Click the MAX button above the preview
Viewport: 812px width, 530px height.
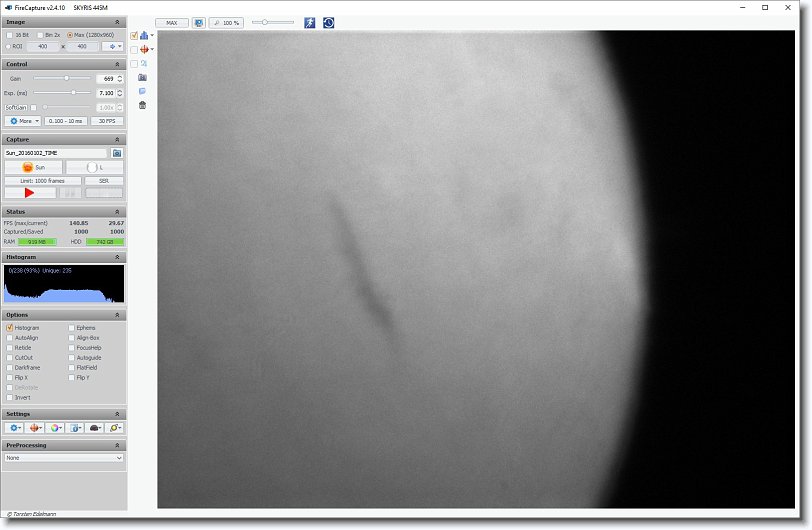coord(172,23)
